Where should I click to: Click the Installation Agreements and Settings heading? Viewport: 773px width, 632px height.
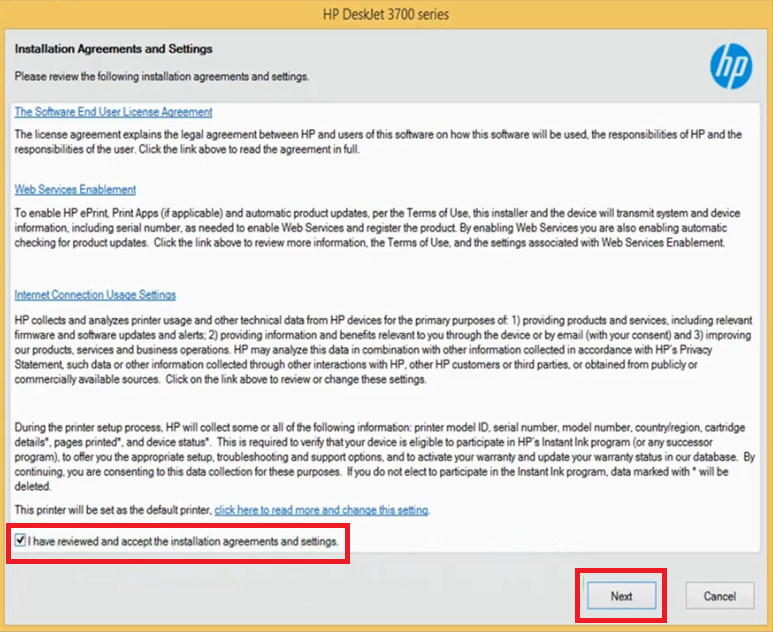click(113, 49)
